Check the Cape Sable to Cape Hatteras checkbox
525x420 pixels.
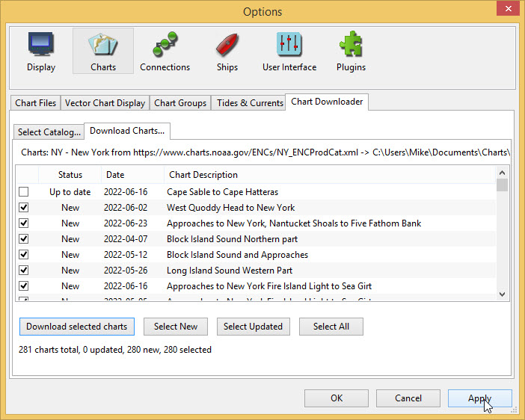coord(24,192)
